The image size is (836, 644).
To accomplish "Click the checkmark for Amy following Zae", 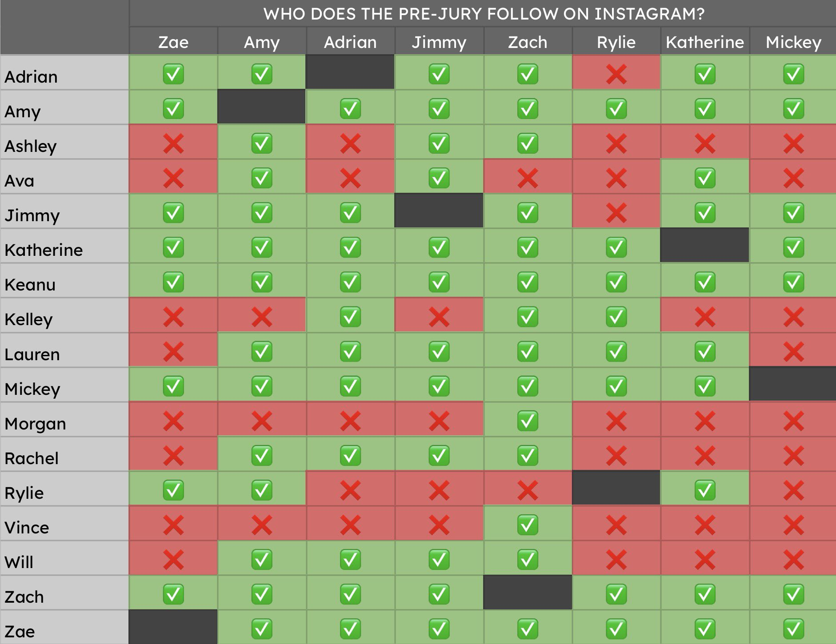I will [173, 108].
